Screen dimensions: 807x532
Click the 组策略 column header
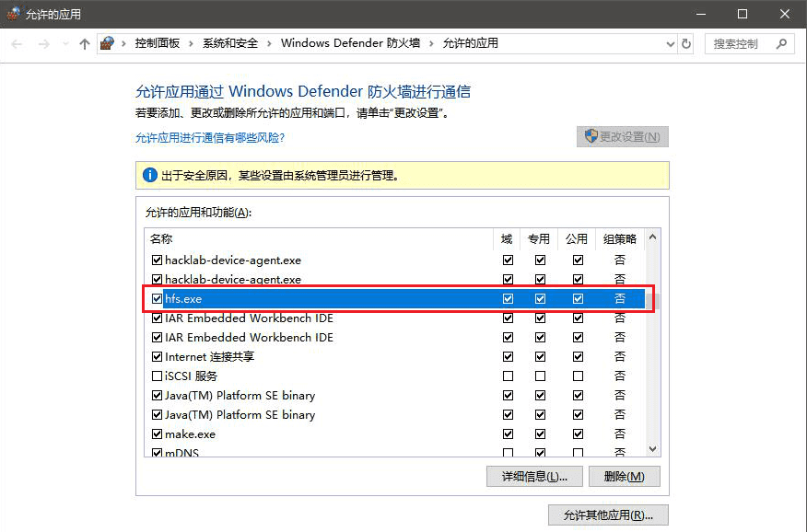(620, 239)
